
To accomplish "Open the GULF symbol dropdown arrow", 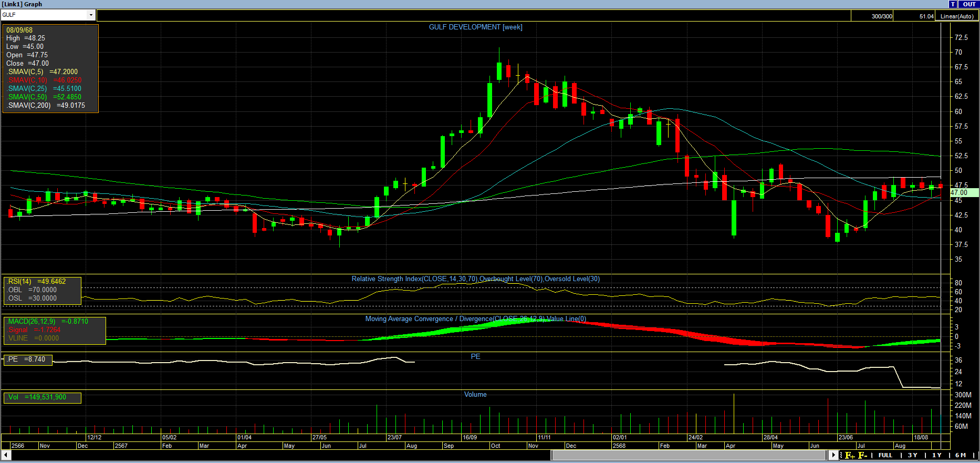I will click(91, 15).
